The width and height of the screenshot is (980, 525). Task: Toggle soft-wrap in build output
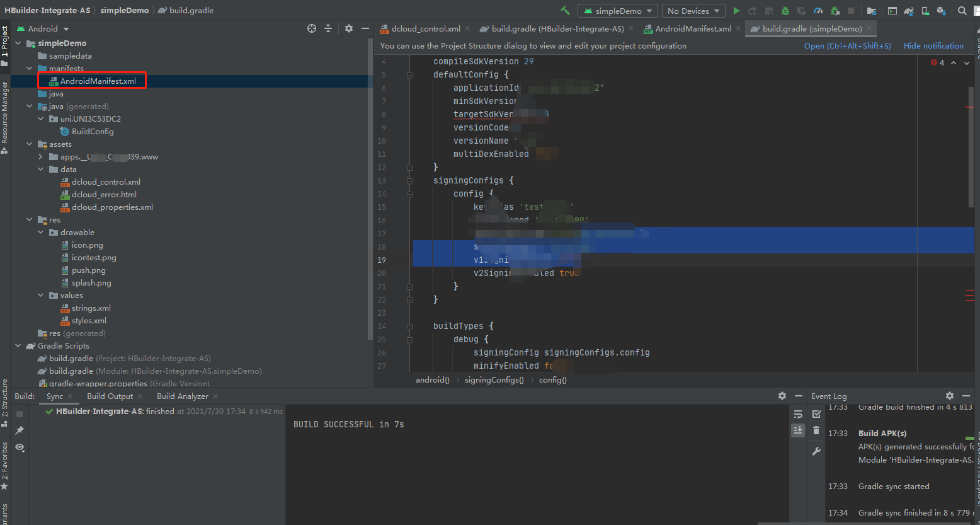pos(798,414)
